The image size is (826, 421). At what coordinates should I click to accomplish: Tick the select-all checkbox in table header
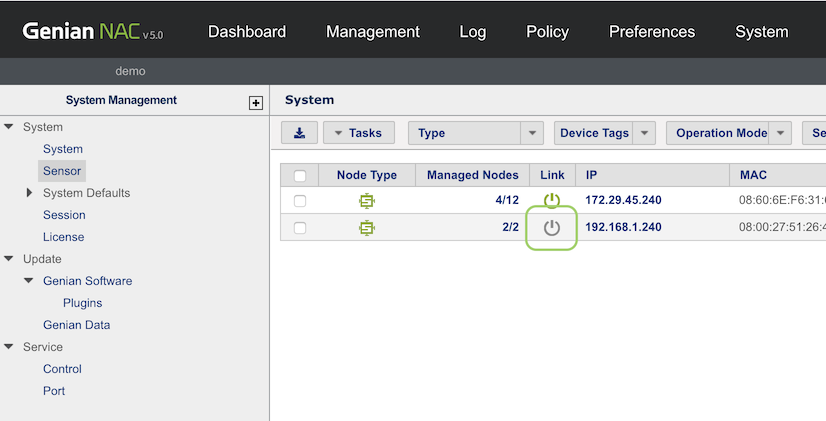click(300, 176)
